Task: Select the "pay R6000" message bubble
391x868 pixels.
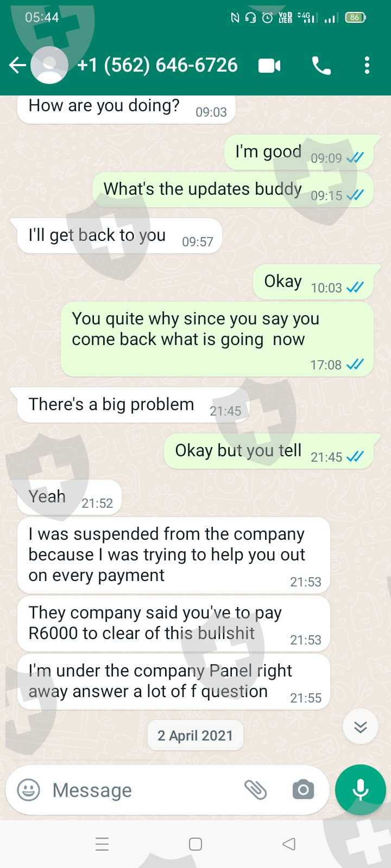Action: pyautogui.click(x=174, y=624)
